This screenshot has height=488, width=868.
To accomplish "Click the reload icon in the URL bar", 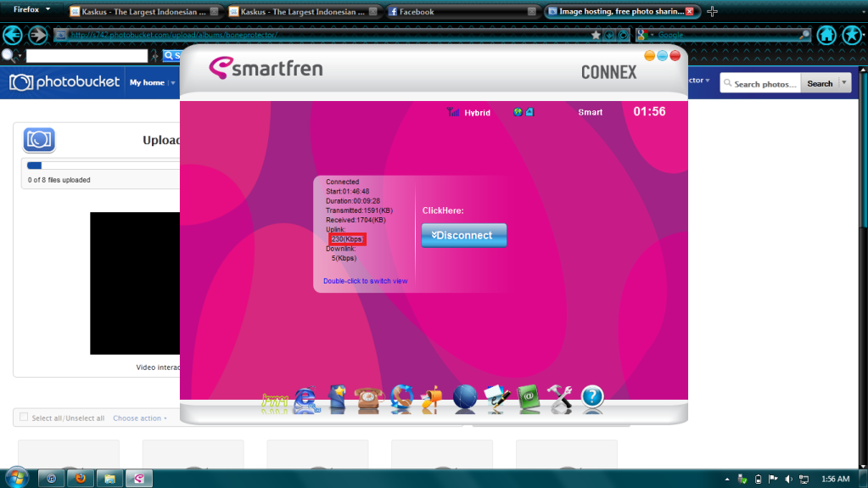I will pos(624,35).
